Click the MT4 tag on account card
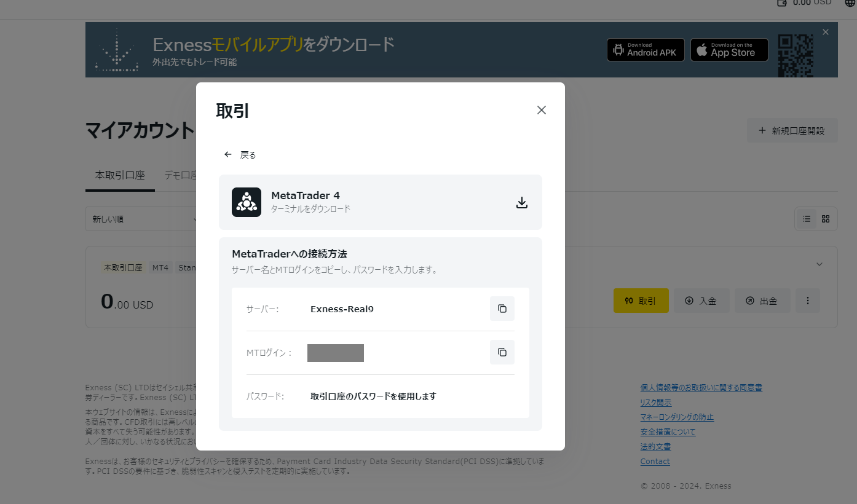The height and width of the screenshot is (504, 857). [160, 268]
